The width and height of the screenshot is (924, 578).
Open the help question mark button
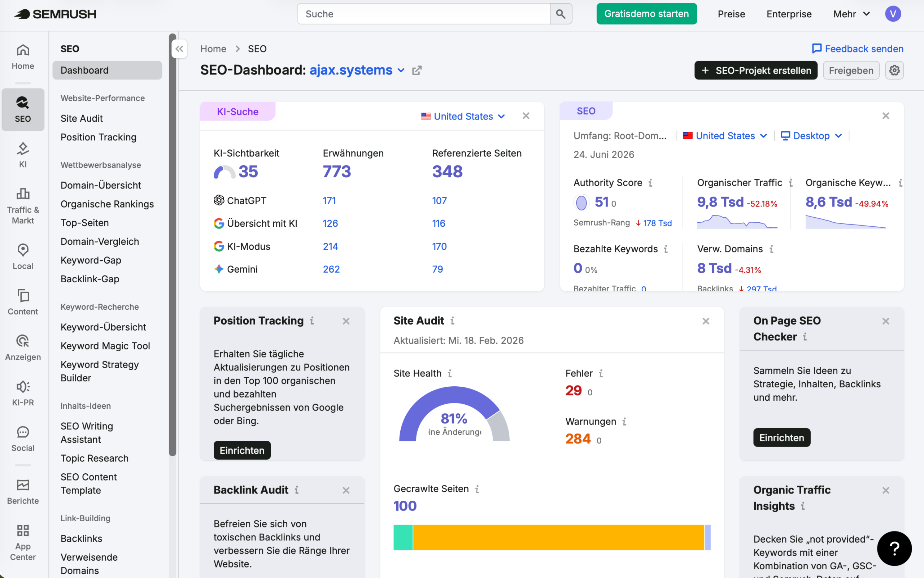click(894, 548)
